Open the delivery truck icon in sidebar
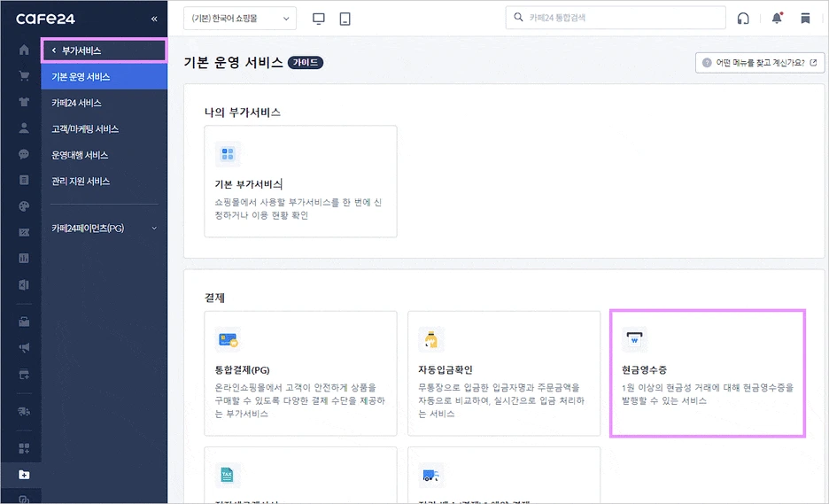The image size is (829, 504). [24, 411]
